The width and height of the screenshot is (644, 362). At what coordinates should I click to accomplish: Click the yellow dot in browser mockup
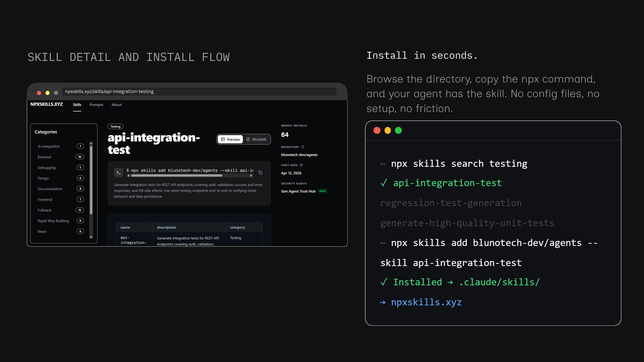click(48, 93)
